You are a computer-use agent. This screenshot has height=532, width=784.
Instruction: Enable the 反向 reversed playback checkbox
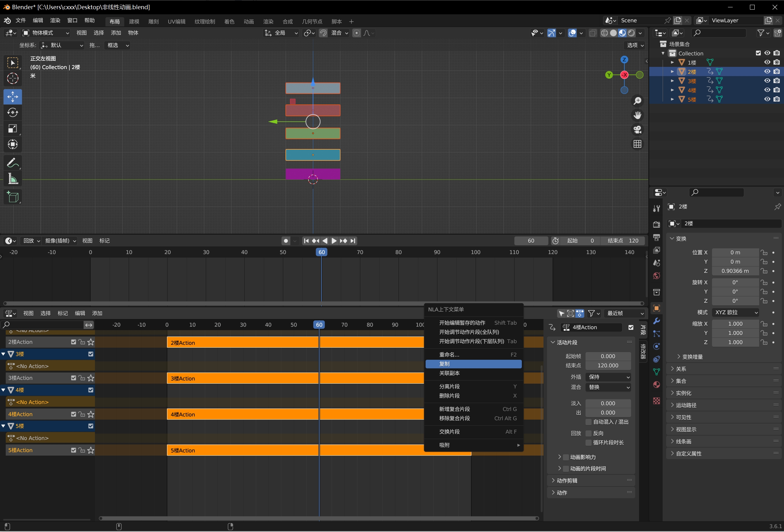(589, 433)
